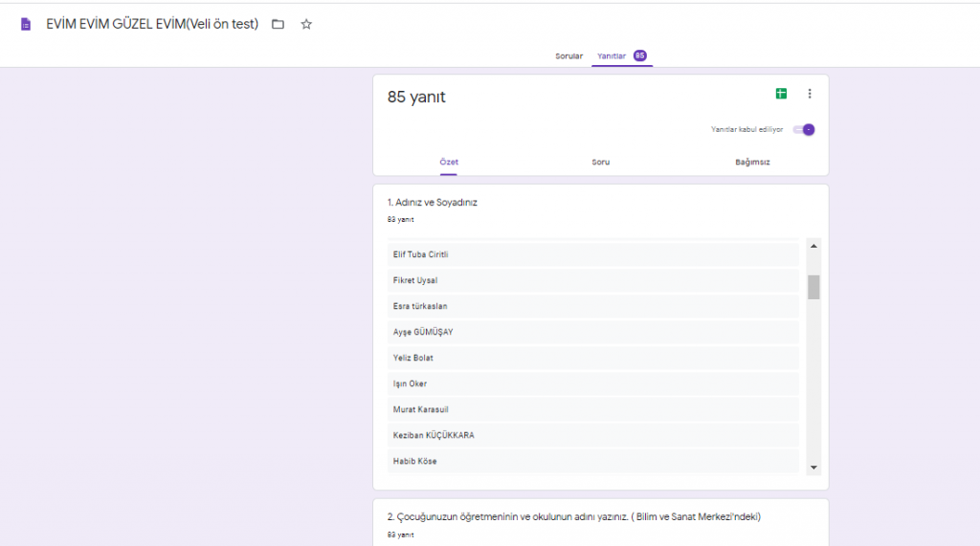Screen dimensions: 980x546
Task: Switch to the Sorular tab
Action: point(568,56)
